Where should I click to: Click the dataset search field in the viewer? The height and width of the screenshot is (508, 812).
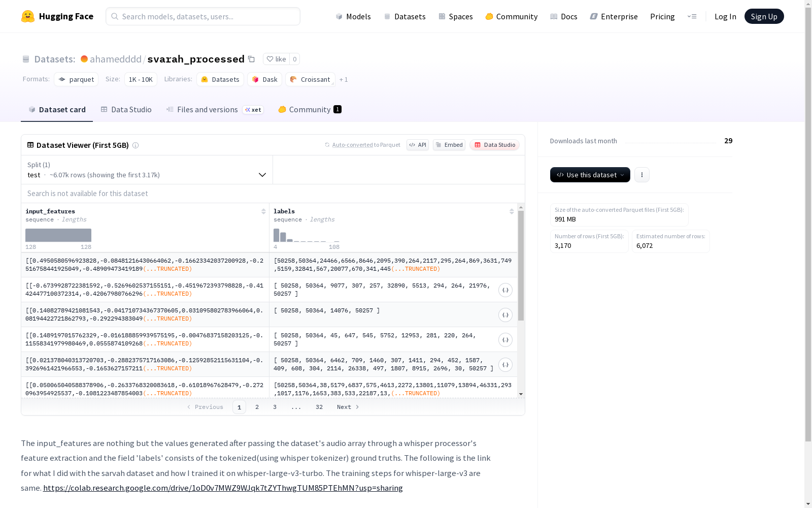(273, 194)
